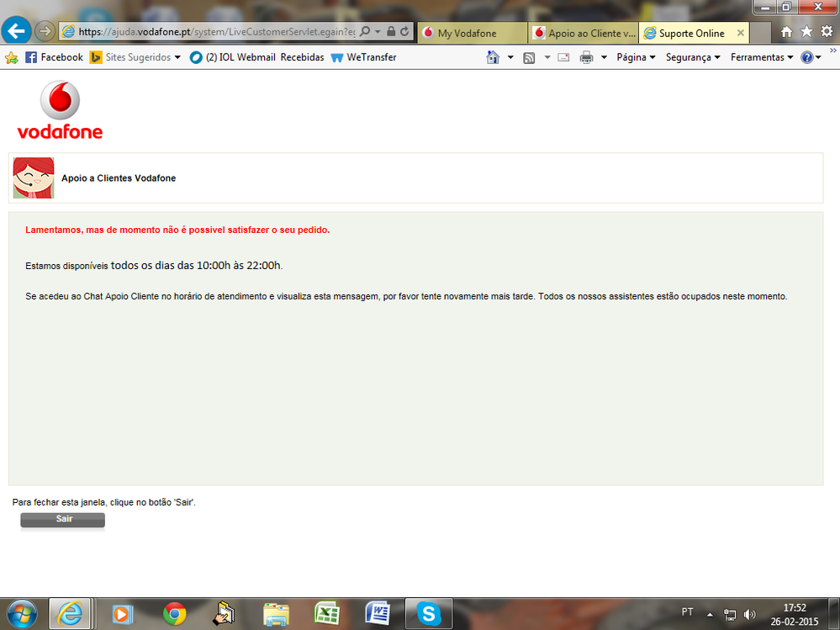Click the address bar URL field
This screenshot has height=630, width=840.
click(x=210, y=31)
